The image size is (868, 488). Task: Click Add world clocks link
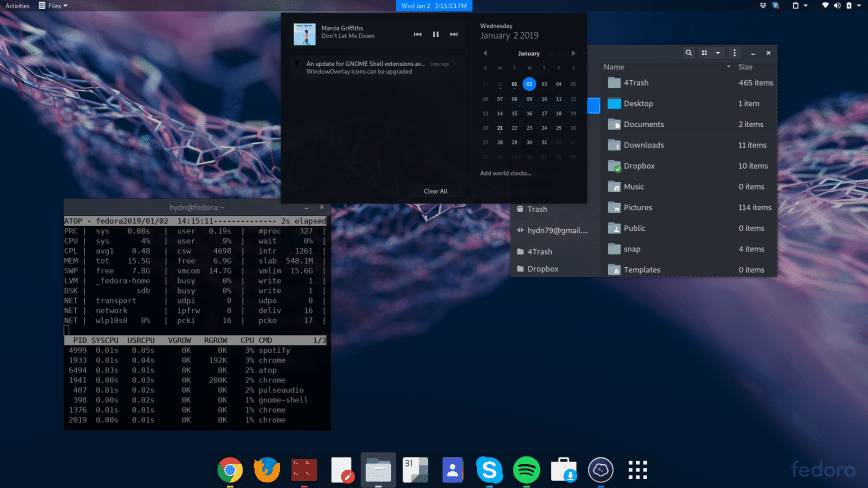[505, 173]
